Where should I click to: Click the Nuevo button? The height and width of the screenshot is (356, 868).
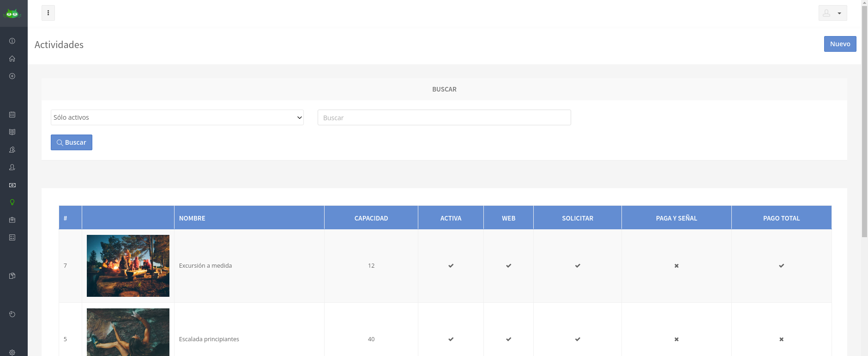coord(840,44)
